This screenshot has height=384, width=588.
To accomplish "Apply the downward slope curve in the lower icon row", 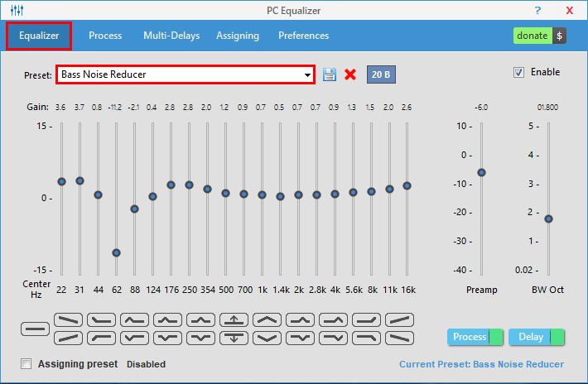I will click(399, 338).
